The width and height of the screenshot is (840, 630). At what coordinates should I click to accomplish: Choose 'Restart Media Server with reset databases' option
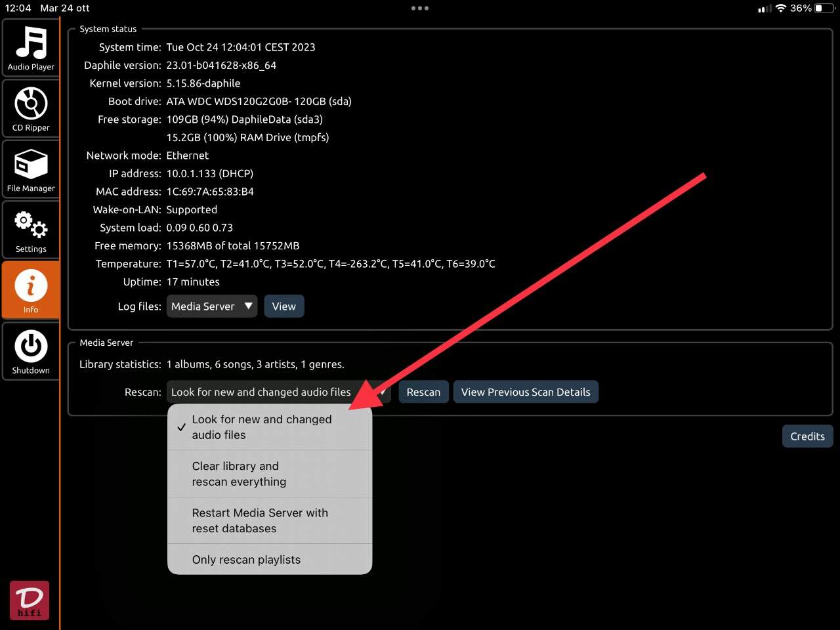(x=270, y=520)
